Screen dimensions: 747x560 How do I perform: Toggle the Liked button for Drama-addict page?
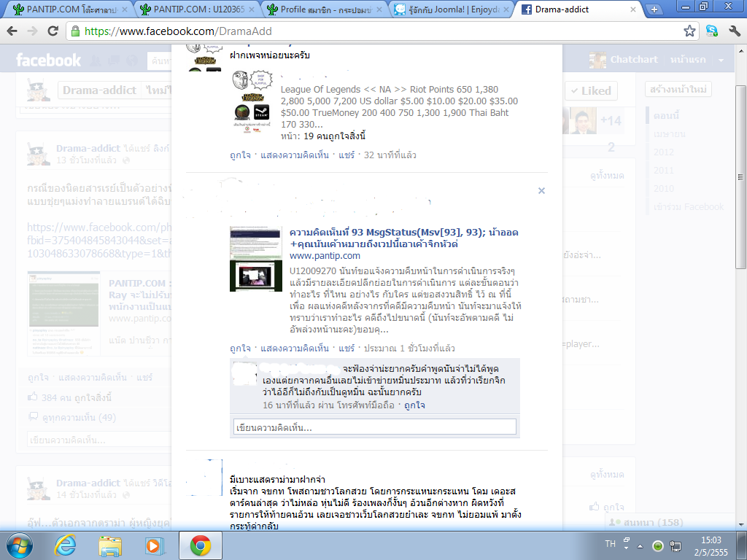pyautogui.click(x=591, y=90)
